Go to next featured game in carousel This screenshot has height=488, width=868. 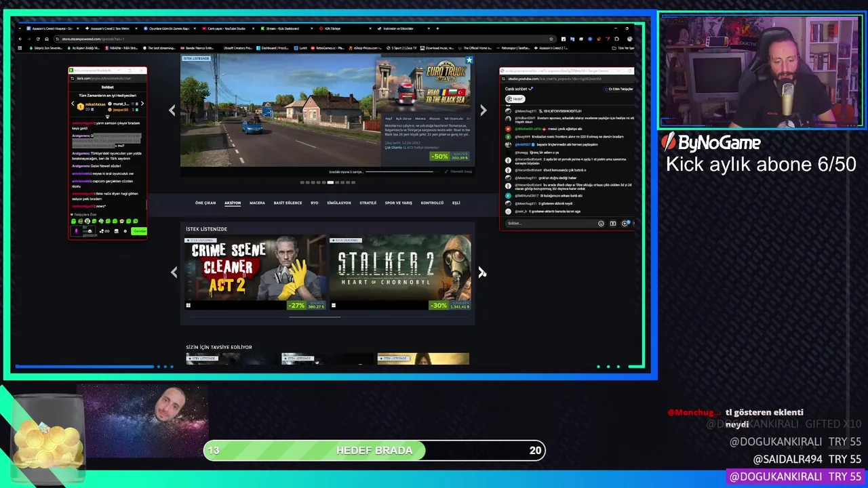pyautogui.click(x=483, y=110)
